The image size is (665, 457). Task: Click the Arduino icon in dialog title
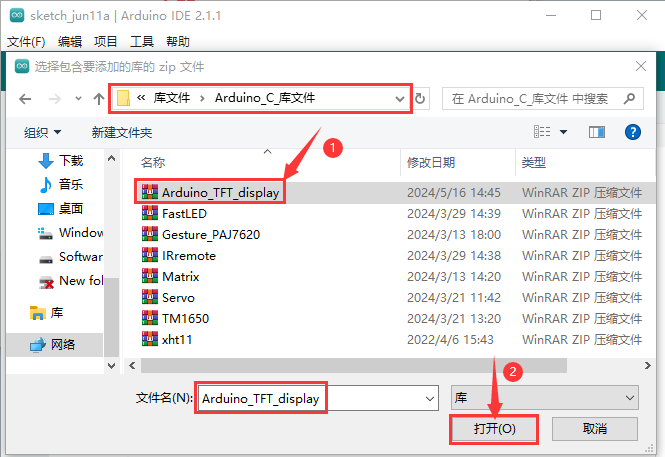22,66
